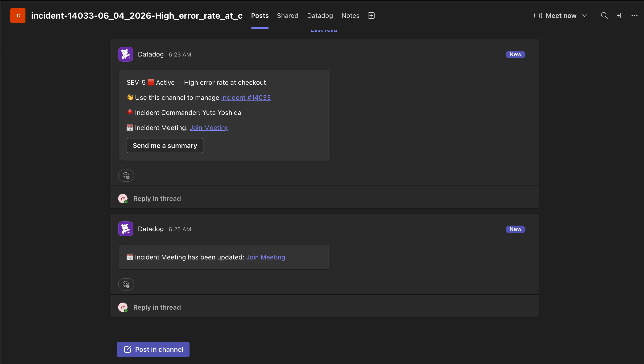
Task: Switch to the Posts tab
Action: 260,16
